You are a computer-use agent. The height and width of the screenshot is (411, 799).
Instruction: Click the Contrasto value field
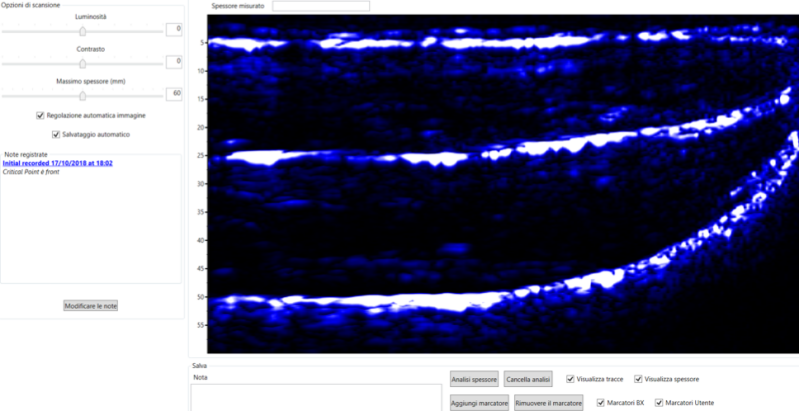click(173, 61)
